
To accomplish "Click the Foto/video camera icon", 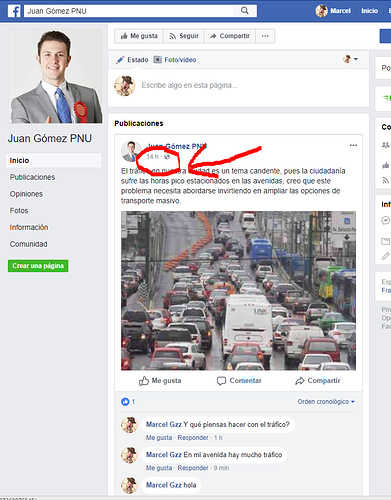I will click(x=157, y=60).
